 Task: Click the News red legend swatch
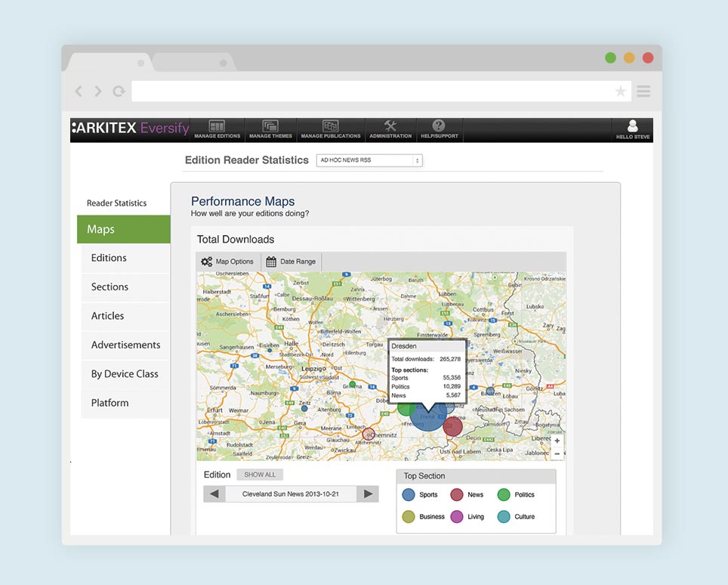457,494
